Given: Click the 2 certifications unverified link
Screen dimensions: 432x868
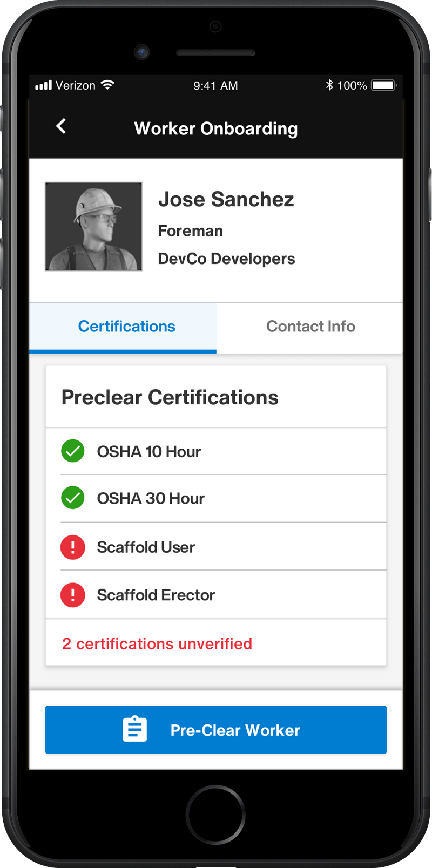Looking at the screenshot, I should [x=157, y=643].
